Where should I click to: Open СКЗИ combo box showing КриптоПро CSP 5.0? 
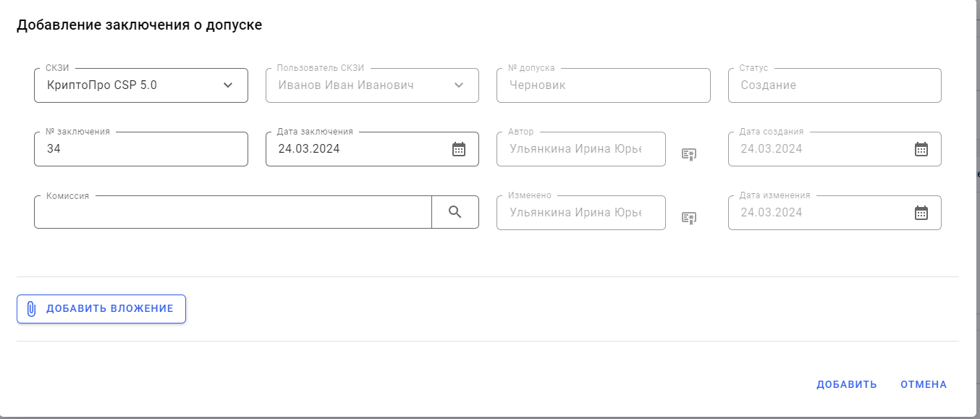click(130, 85)
